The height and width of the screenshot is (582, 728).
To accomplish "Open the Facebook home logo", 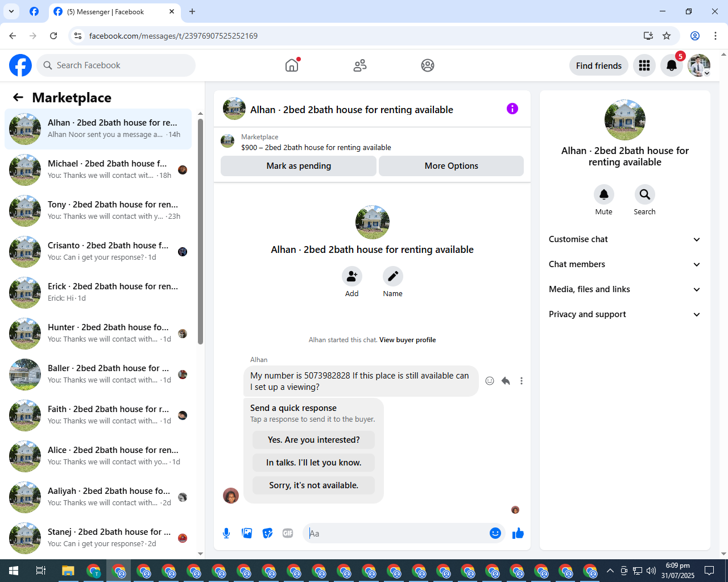I will [x=20, y=65].
